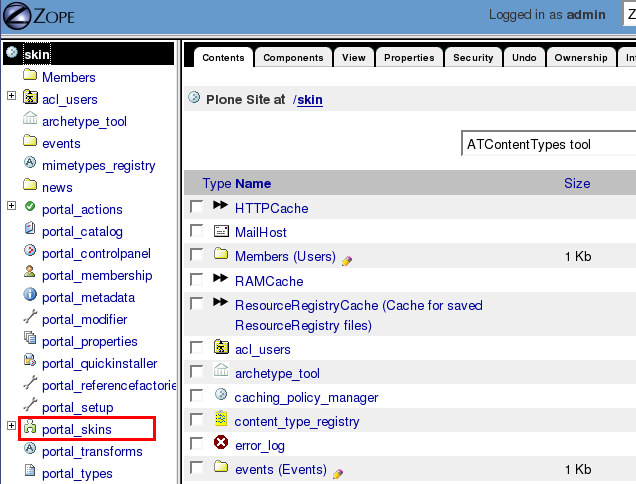The image size is (636, 484).
Task: Click the acl_users icon in tree
Action: tap(30, 97)
